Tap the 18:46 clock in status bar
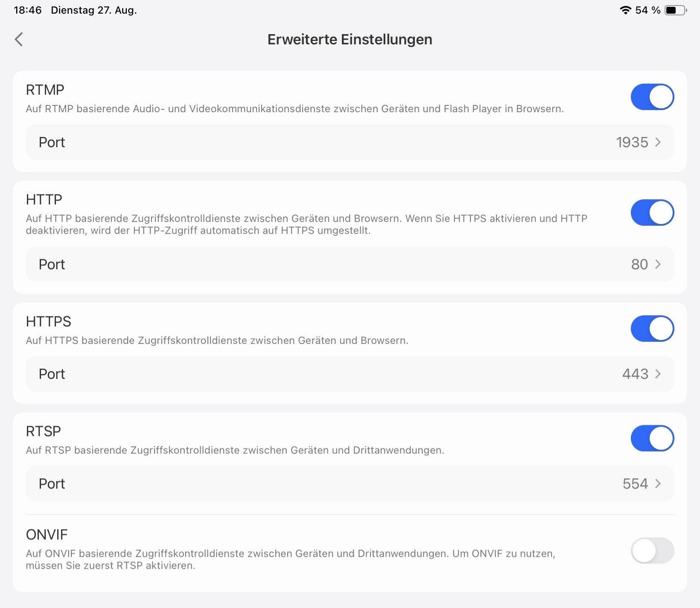 tap(28, 10)
